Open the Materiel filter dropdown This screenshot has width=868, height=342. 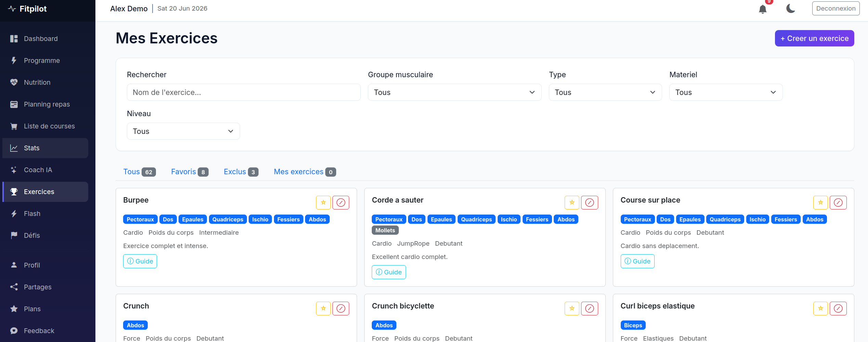pyautogui.click(x=726, y=92)
